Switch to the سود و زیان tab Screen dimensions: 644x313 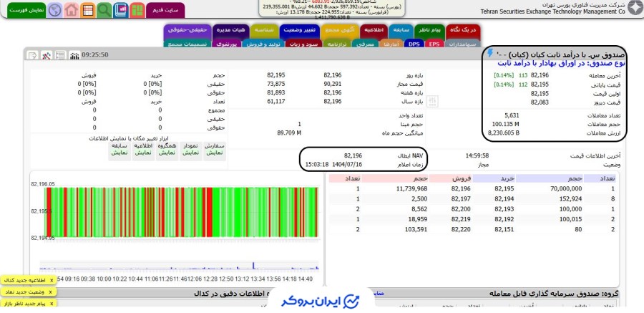click(x=304, y=44)
